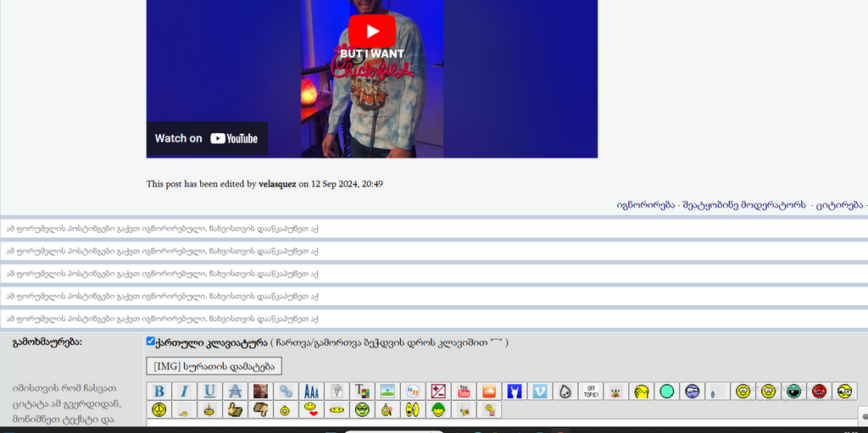
Task: Insert the teal laughing open-mouth emoticon
Action: click(x=793, y=391)
